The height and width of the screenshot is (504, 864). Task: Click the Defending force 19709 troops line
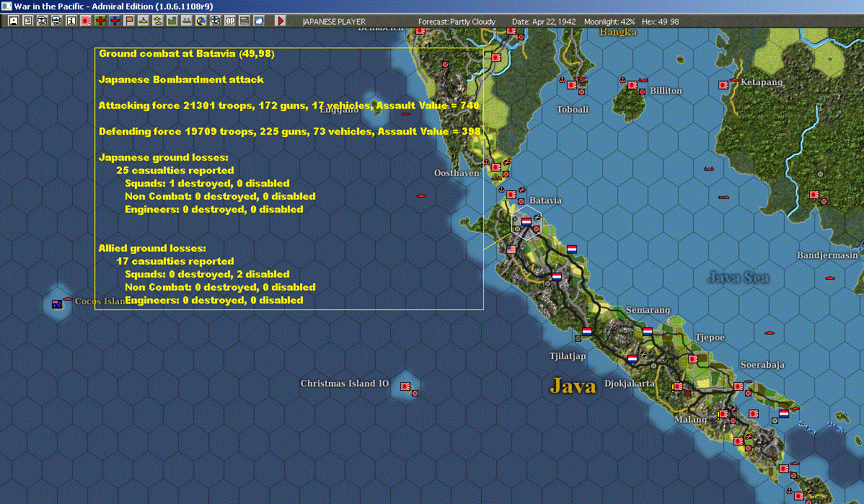point(290,131)
